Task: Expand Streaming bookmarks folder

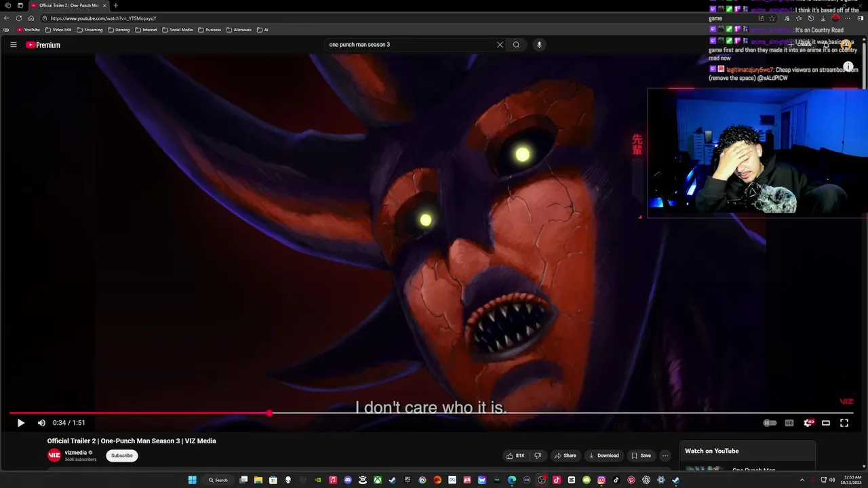Action: 90,30
